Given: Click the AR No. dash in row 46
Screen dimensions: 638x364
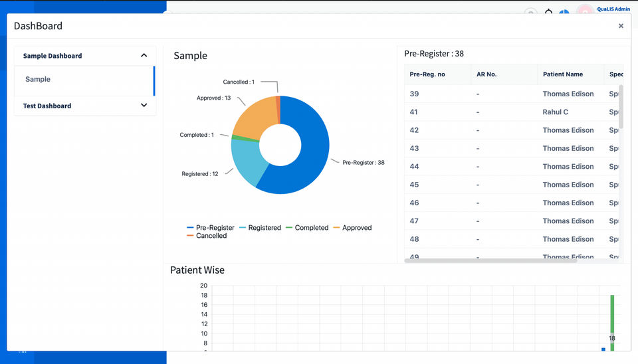Looking at the screenshot, I should pyautogui.click(x=478, y=203).
